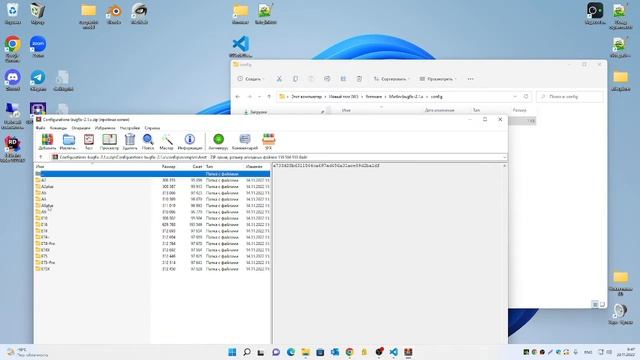This screenshot has height=360, width=640.
Task: Open the Настройки menu in WinRAR
Action: click(130, 128)
